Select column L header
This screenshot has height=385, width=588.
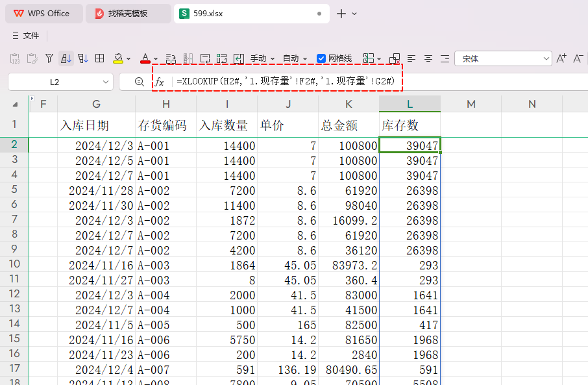coord(410,104)
